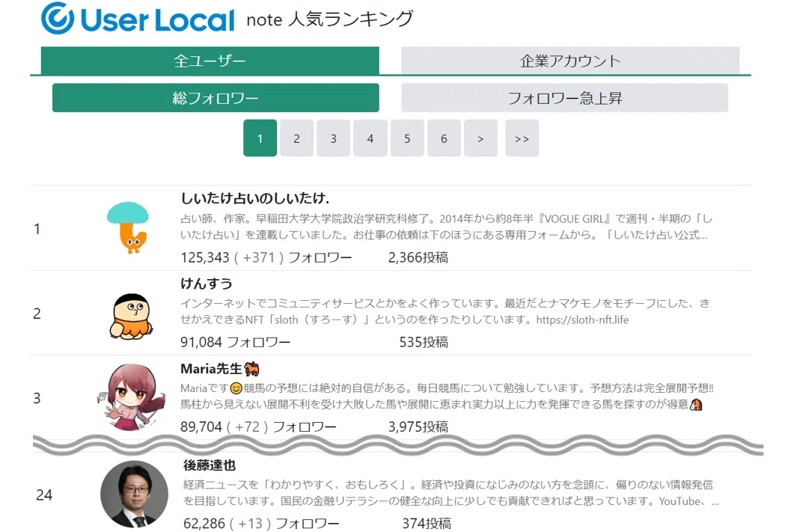Click the 2,366投稿 post count
The width and height of the screenshot is (788, 532).
[418, 257]
